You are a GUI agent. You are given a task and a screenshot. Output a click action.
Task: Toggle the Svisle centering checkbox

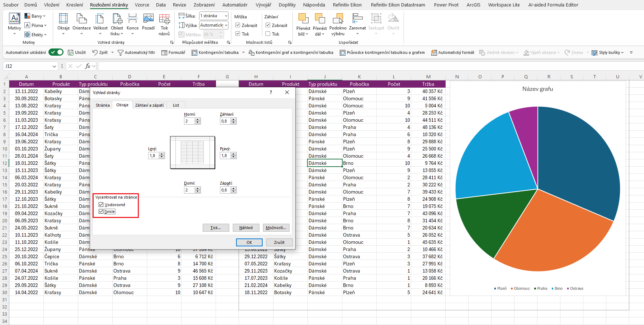click(x=101, y=212)
